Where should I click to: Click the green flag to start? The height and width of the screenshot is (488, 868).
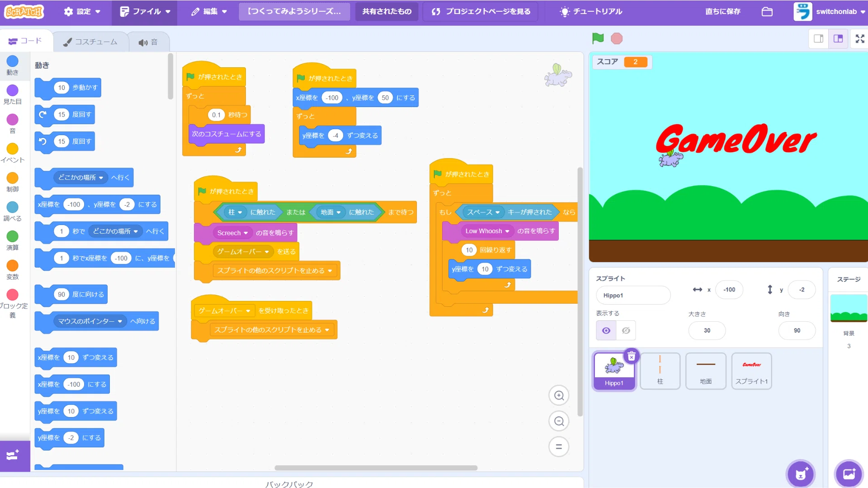(x=598, y=39)
